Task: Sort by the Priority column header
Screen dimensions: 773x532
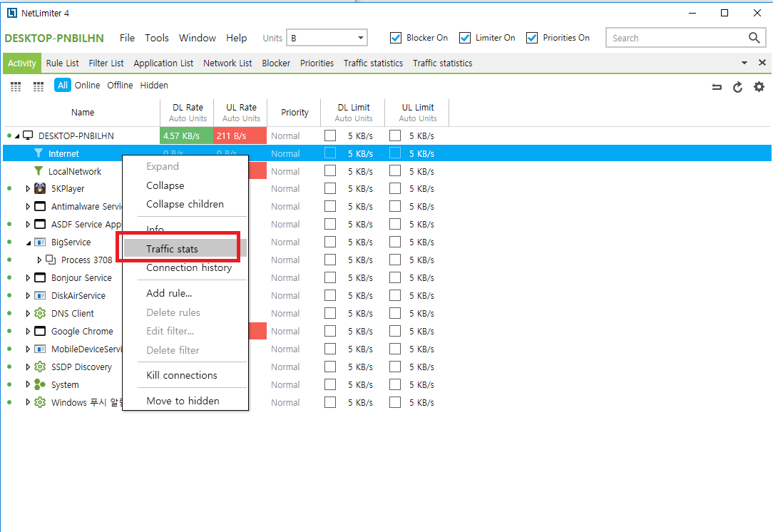Action: click(295, 113)
